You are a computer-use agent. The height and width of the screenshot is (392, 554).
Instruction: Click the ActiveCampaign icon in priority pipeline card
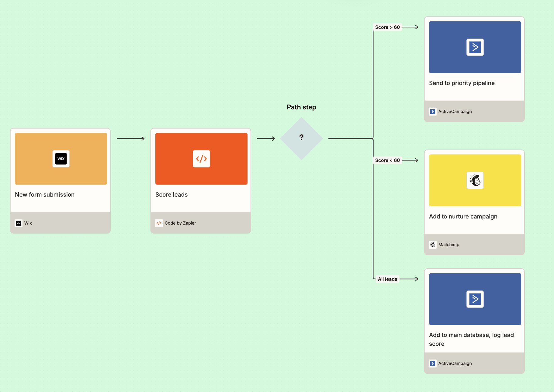tap(475, 47)
